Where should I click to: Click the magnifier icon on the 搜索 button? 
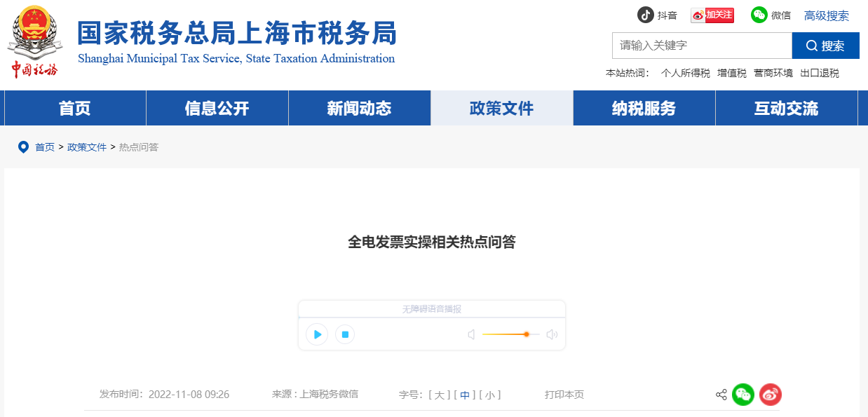[811, 46]
